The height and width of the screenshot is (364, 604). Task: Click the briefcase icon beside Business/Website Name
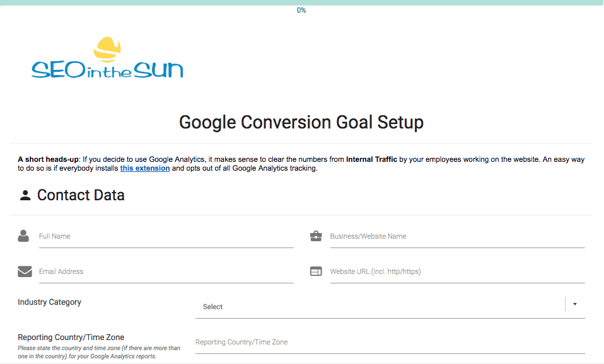click(316, 236)
